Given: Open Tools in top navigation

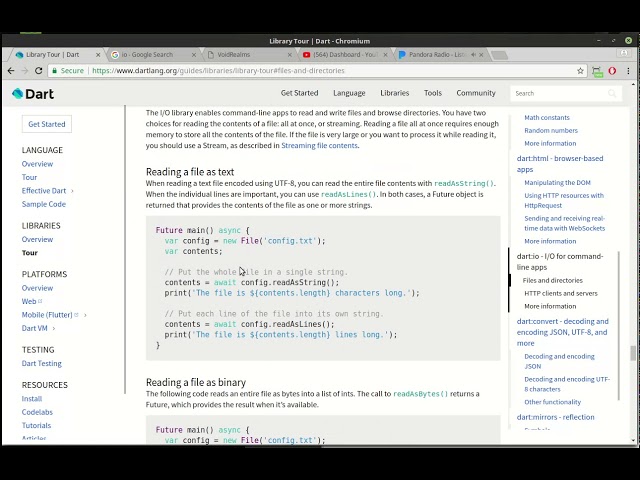Looking at the screenshot, I should point(433,93).
